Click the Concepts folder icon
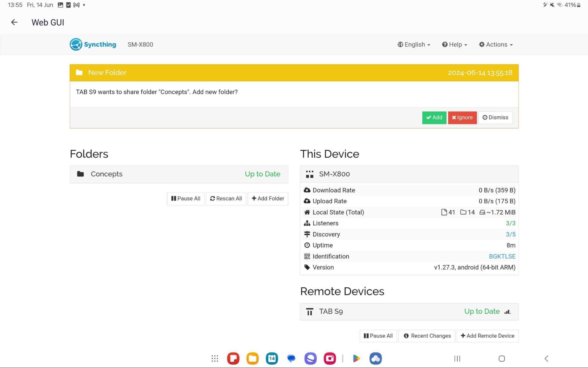Viewport: 588px width, 368px height. (80, 174)
